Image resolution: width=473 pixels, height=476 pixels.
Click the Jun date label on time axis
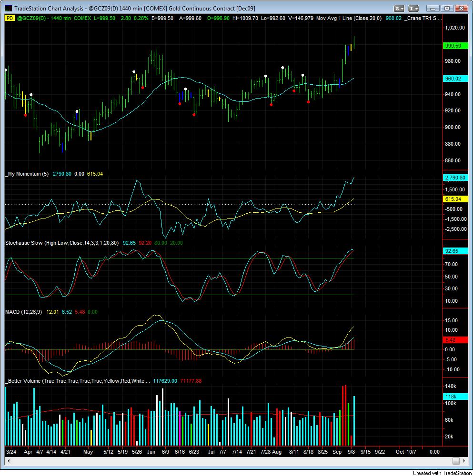point(151,452)
